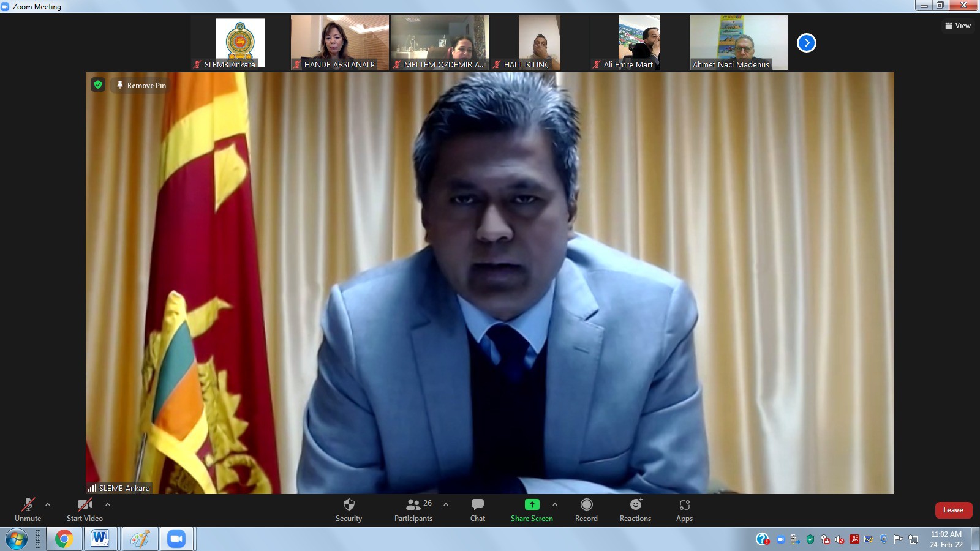This screenshot has width=980, height=551.
Task: Select the Ahmet Naci Madenüs video thumbnail
Action: [739, 43]
